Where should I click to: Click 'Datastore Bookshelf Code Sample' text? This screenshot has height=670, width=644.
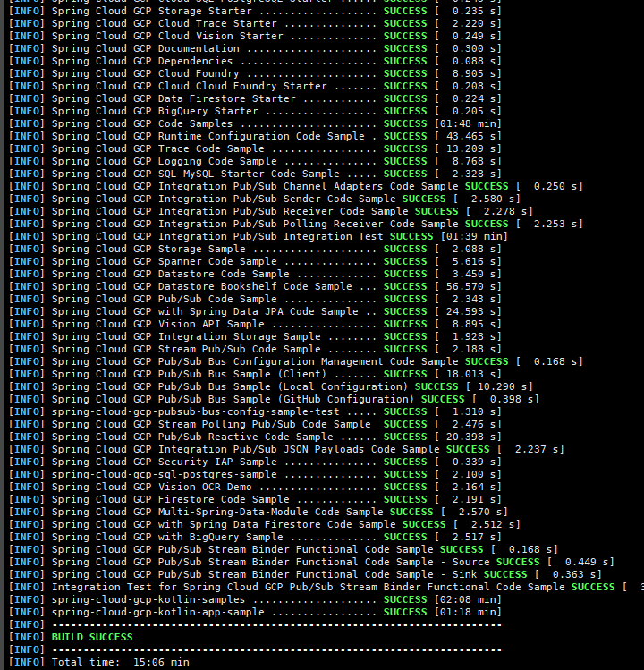pyautogui.click(x=255, y=287)
